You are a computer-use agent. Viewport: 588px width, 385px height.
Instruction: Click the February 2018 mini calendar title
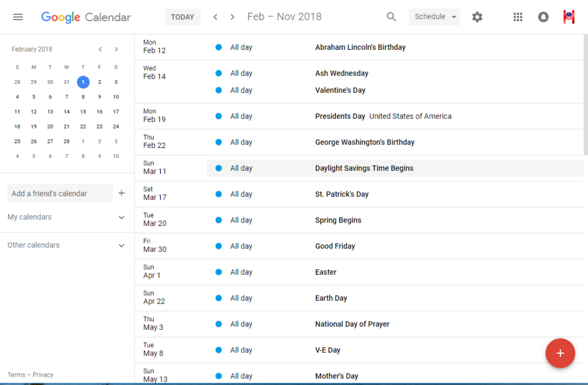point(32,49)
